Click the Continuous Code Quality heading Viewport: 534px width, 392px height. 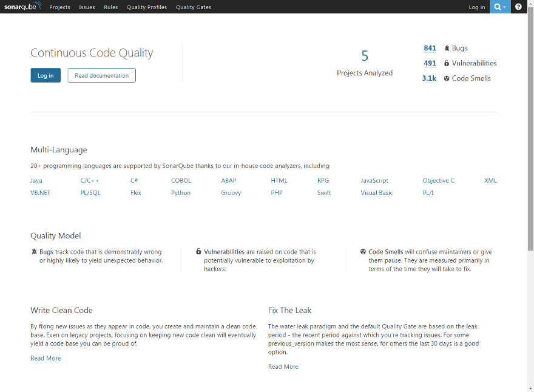click(92, 53)
